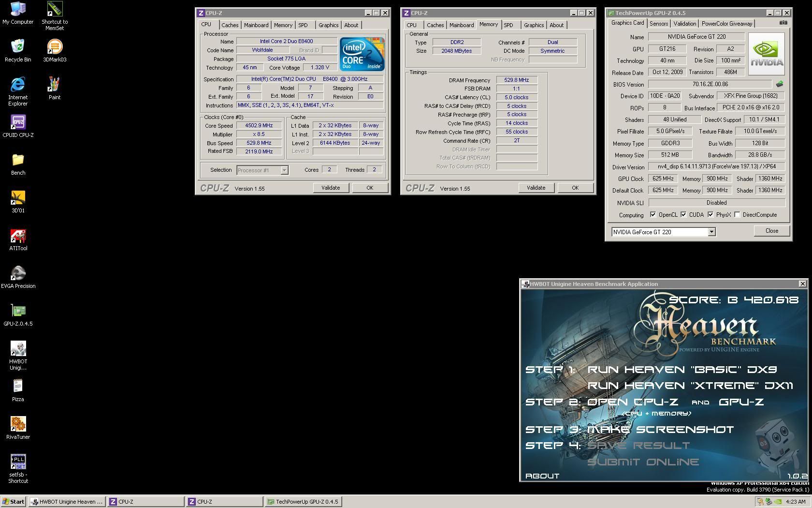This screenshot has height=508, width=812.
Task: Select TechPowerUp GPU-Z 0.4.5 taskbar button
Action: (x=303, y=502)
